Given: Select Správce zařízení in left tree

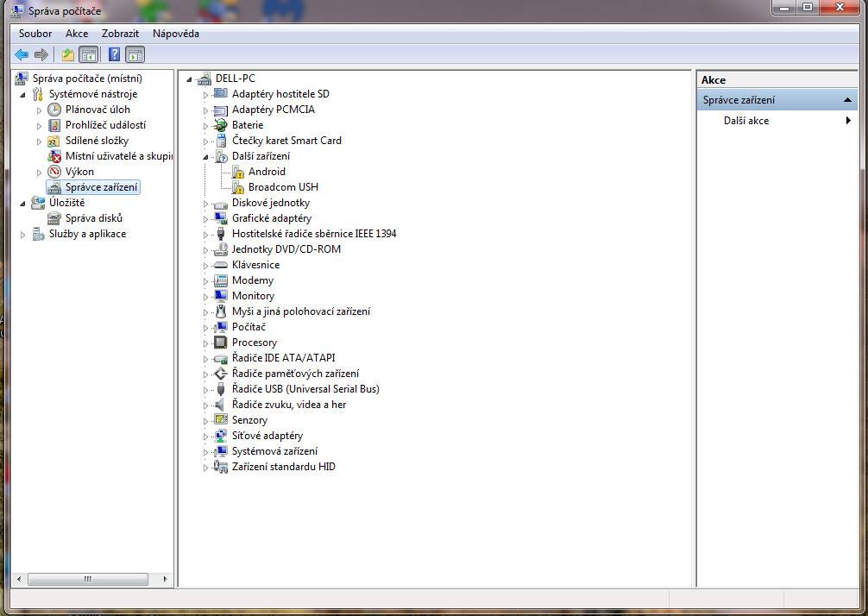Looking at the screenshot, I should coord(101,187).
